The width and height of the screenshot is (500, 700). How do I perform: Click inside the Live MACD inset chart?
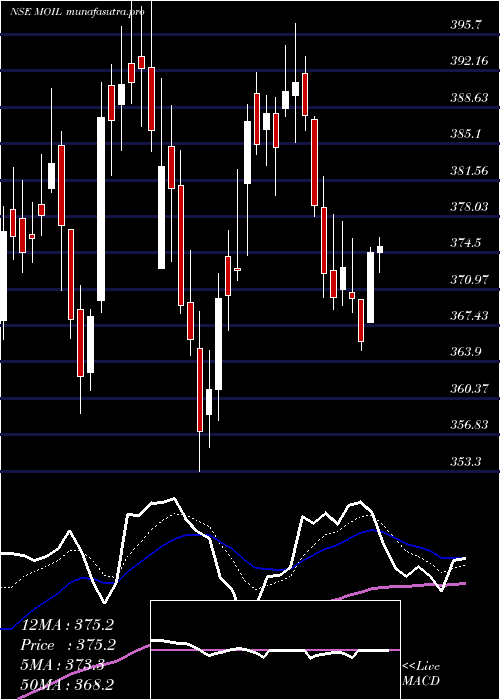275,650
